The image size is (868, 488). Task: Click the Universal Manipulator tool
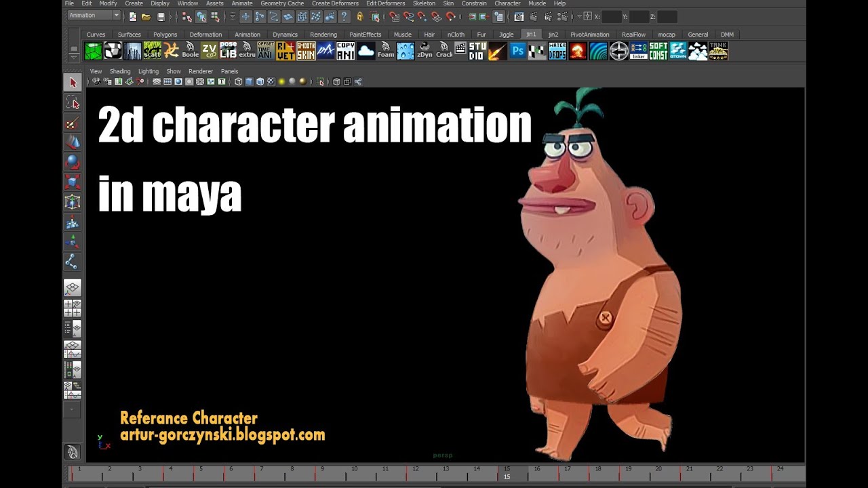point(73,202)
